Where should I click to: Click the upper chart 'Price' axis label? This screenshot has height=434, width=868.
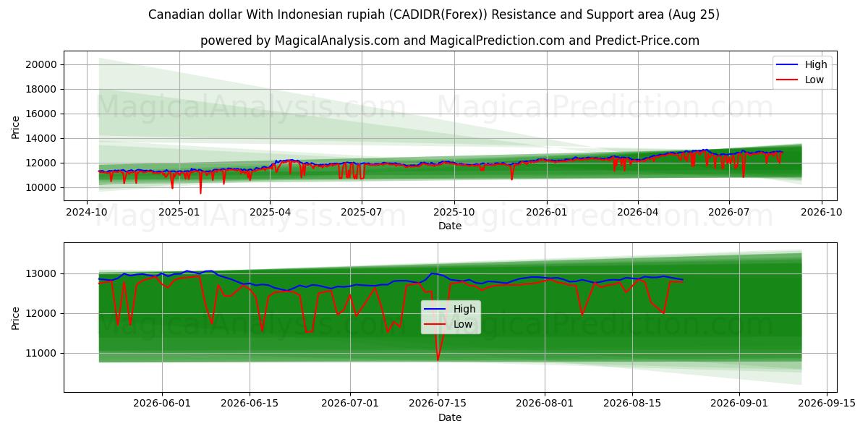pos(16,126)
